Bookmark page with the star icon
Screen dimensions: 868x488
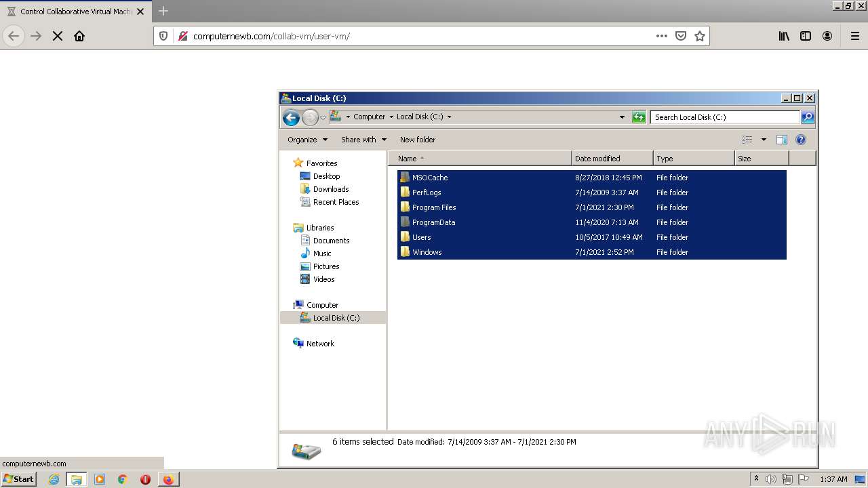700,36
